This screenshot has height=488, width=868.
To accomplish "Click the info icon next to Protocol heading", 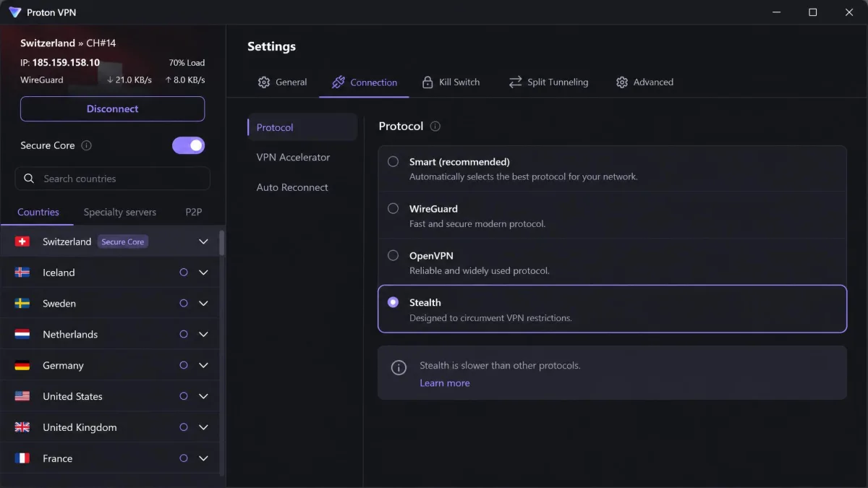I will click(x=435, y=127).
